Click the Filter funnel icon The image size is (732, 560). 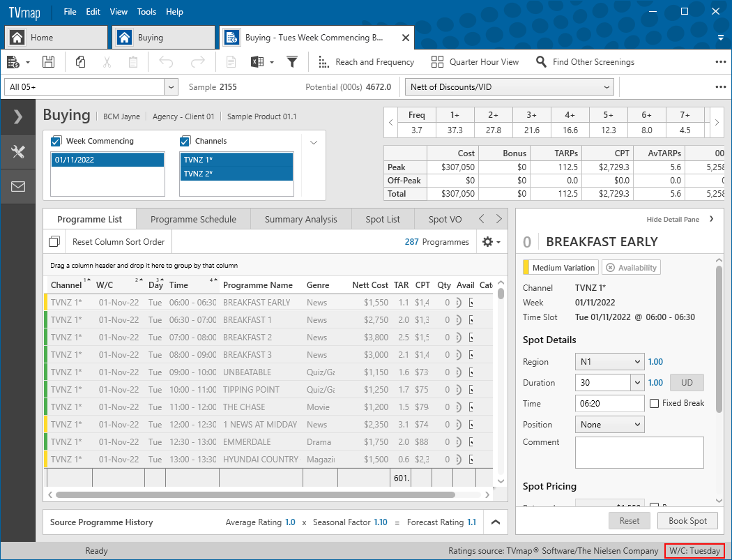[x=292, y=61]
